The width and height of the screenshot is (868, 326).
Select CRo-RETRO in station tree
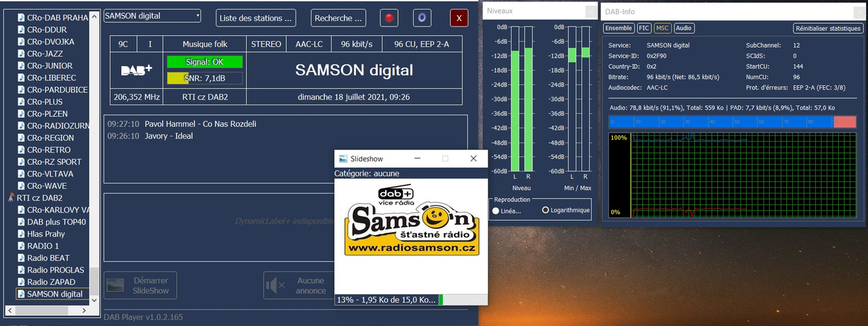pos(48,150)
